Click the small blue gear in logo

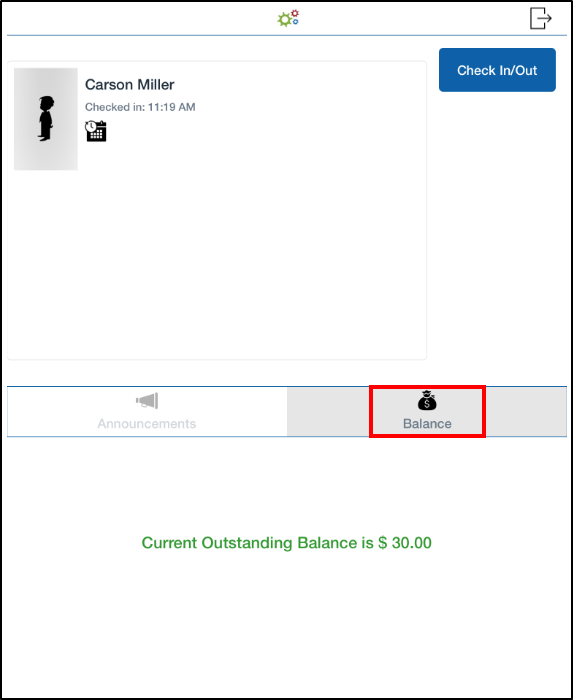[295, 21]
